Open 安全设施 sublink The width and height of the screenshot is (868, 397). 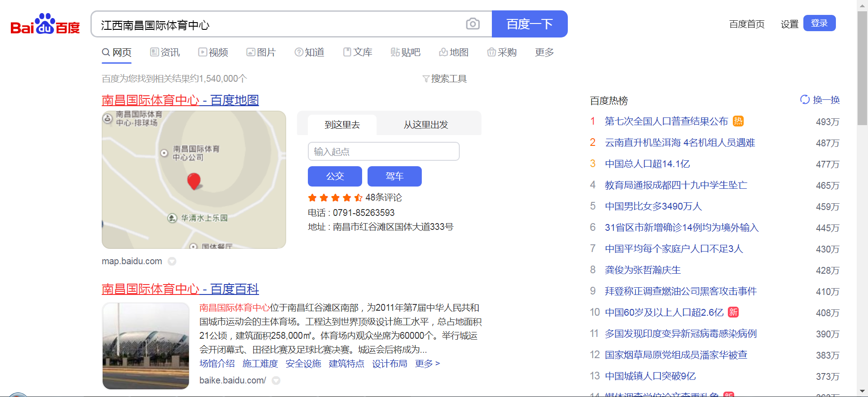point(303,364)
